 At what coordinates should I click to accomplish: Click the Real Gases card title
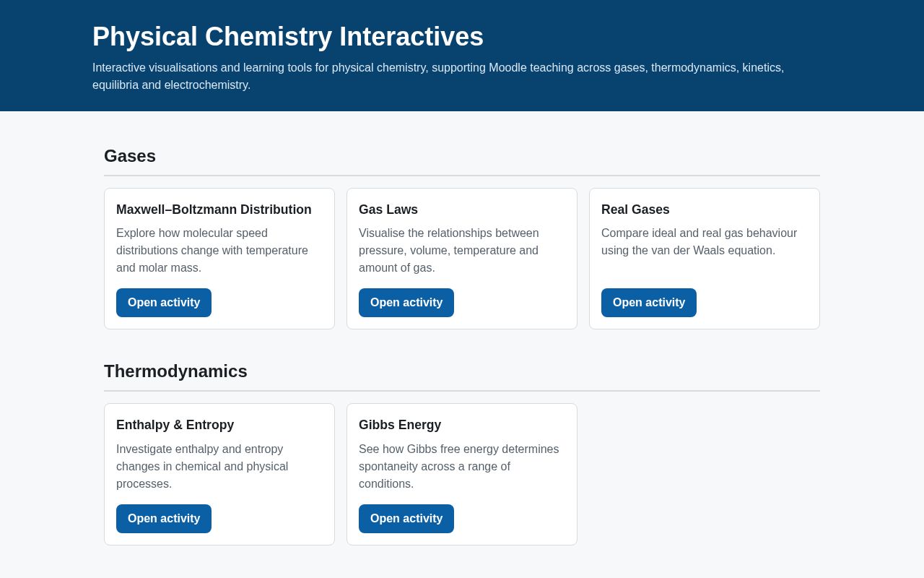click(x=635, y=210)
